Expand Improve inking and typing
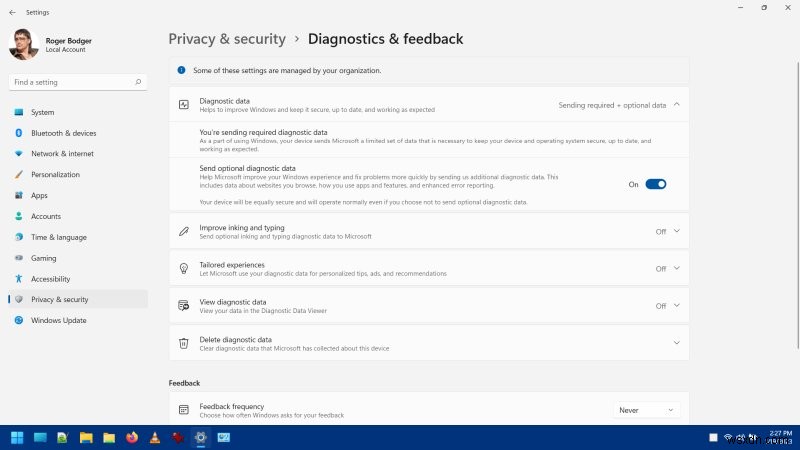 677,231
